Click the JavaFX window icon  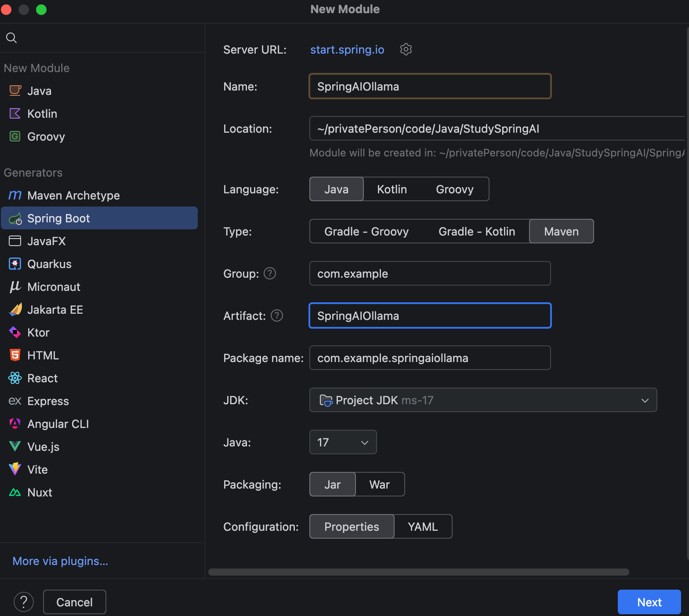click(15, 241)
